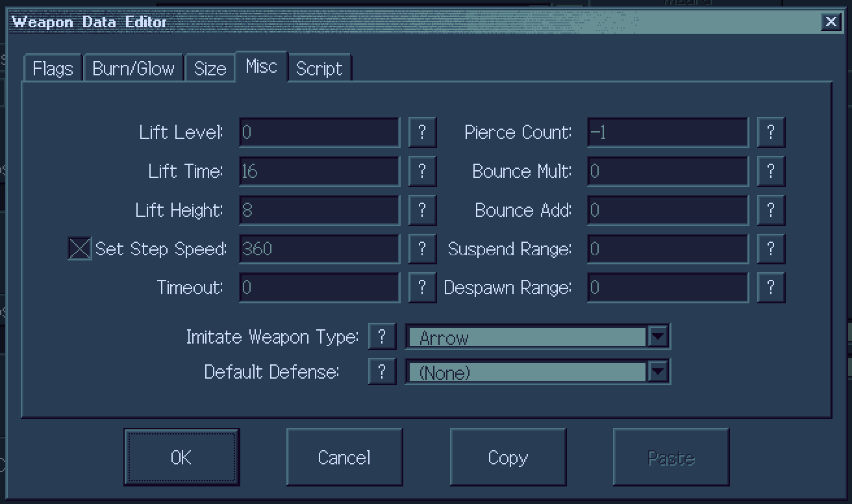Switch to the Burn/Glow tab
852x504 pixels.
coord(134,69)
